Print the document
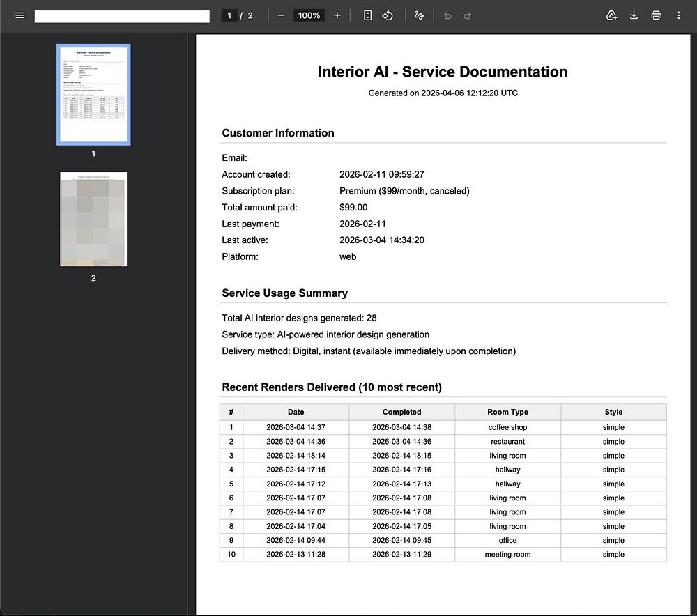The image size is (697, 616). pos(656,15)
